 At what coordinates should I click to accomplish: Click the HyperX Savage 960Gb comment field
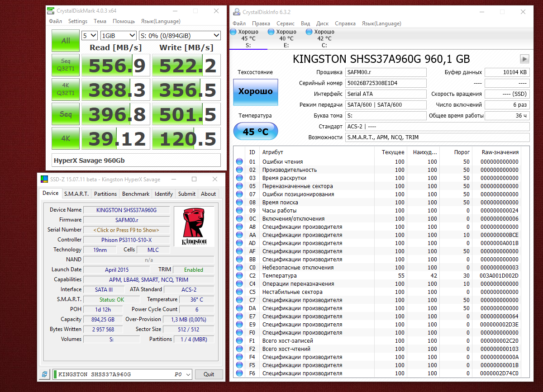pyautogui.click(x=136, y=160)
